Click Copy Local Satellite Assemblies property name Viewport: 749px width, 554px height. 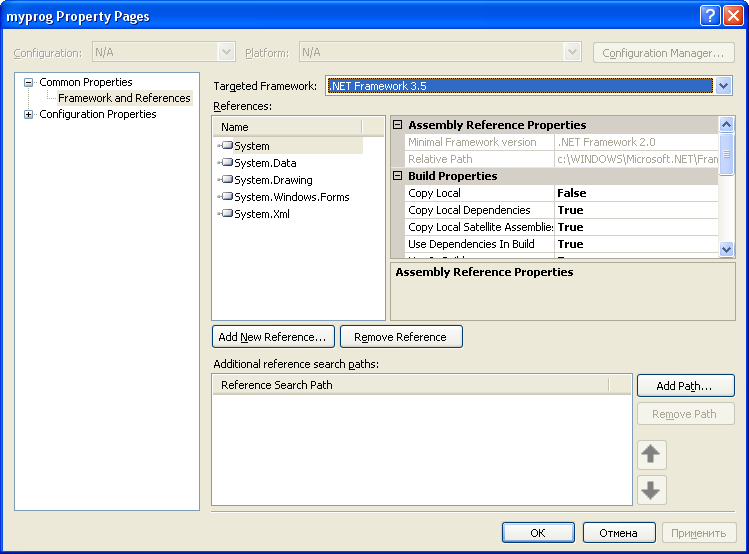480,227
